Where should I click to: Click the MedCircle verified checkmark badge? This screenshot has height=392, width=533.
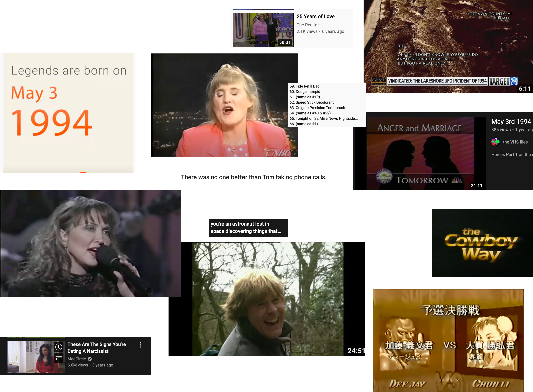pyautogui.click(x=90, y=359)
